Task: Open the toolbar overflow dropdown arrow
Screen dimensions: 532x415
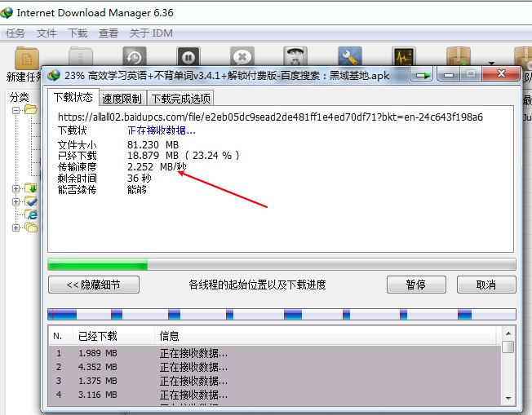Action: coord(491,64)
